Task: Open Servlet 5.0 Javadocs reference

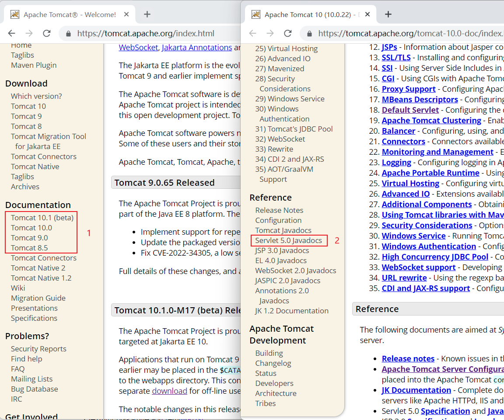Action: [x=289, y=240]
